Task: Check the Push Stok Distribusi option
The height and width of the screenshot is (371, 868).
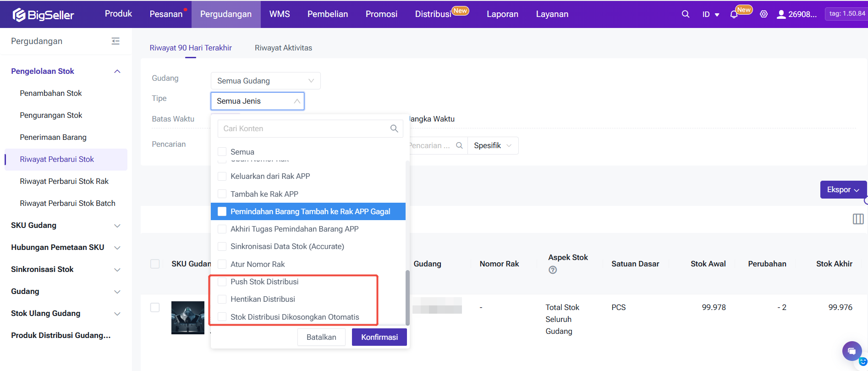Action: 222,282
